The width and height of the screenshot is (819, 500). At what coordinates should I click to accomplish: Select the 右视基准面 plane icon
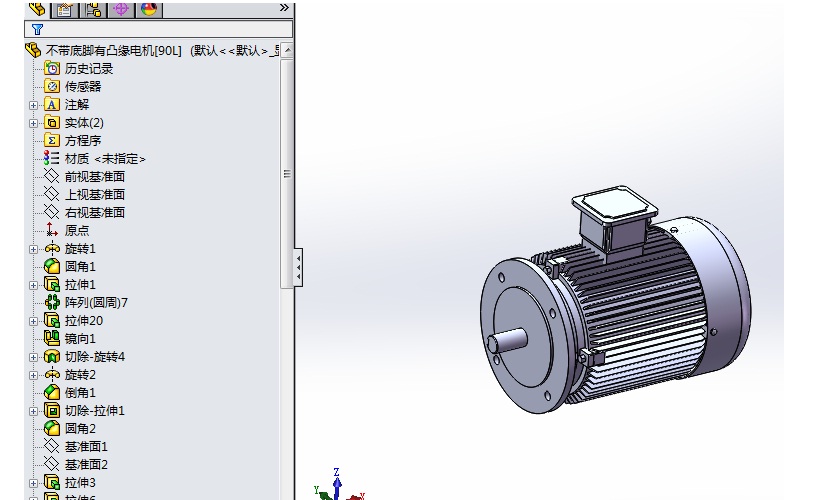pos(52,212)
